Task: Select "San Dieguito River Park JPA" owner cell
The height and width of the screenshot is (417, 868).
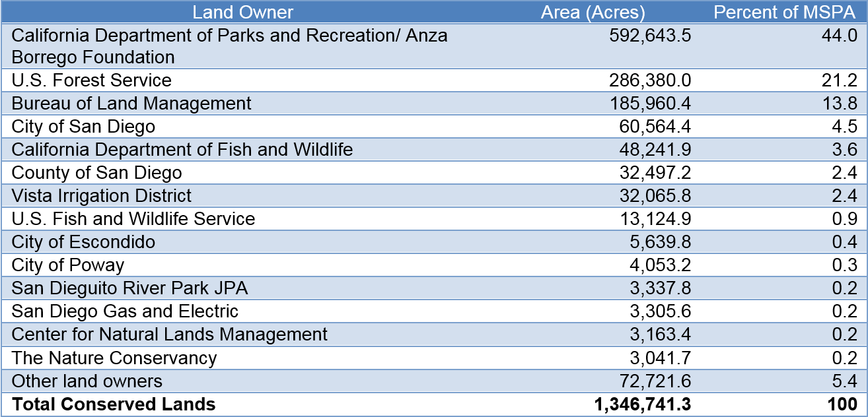Action: (130, 288)
